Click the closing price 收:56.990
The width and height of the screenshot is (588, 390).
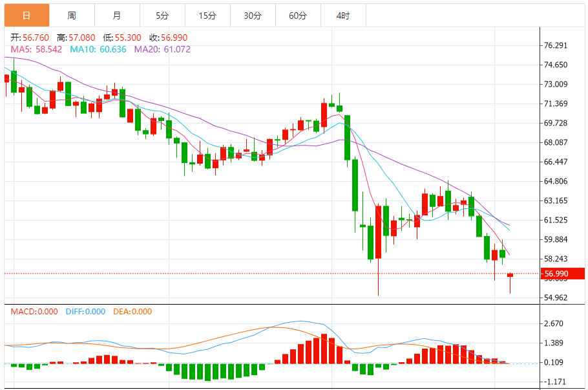169,38
